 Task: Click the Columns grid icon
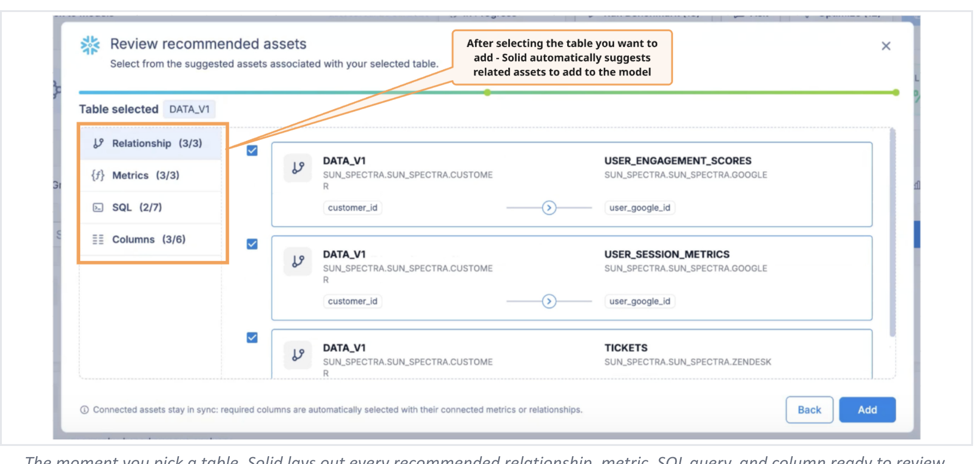point(98,239)
